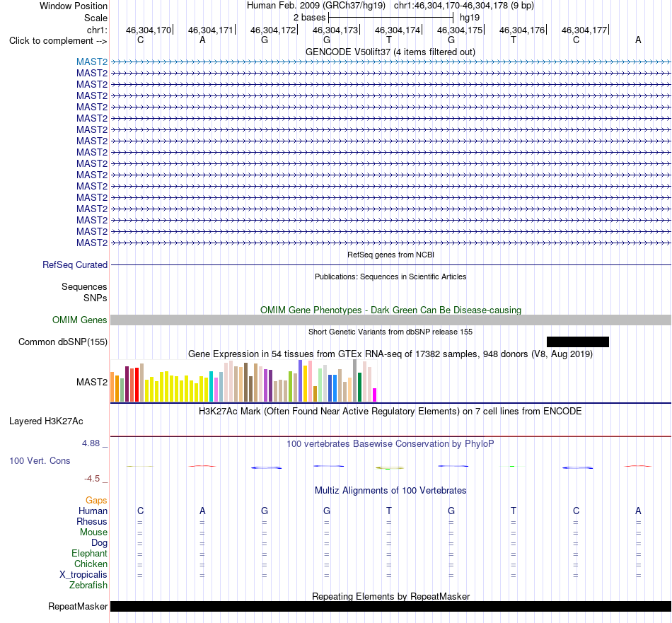This screenshot has width=672, height=623.
Task: Select the Window Position label
Action: (x=74, y=6)
